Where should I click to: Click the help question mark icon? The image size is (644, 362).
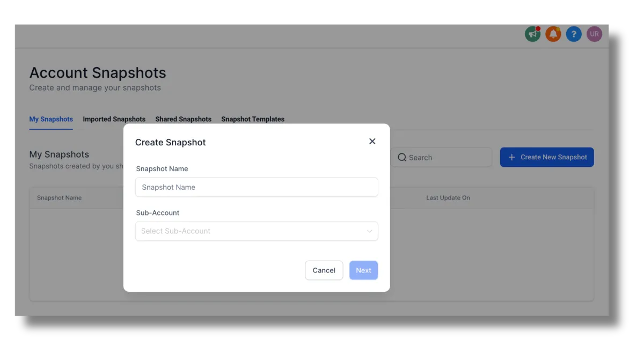tap(574, 34)
